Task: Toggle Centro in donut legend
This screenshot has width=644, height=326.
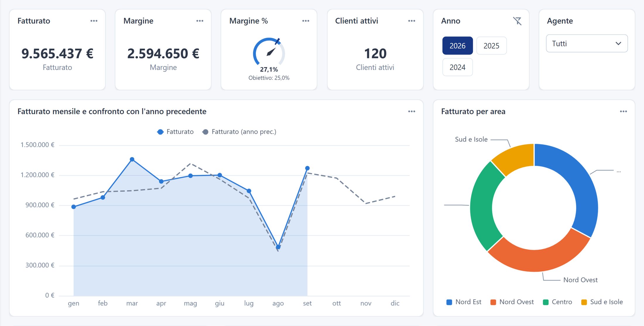Action: pyautogui.click(x=557, y=302)
